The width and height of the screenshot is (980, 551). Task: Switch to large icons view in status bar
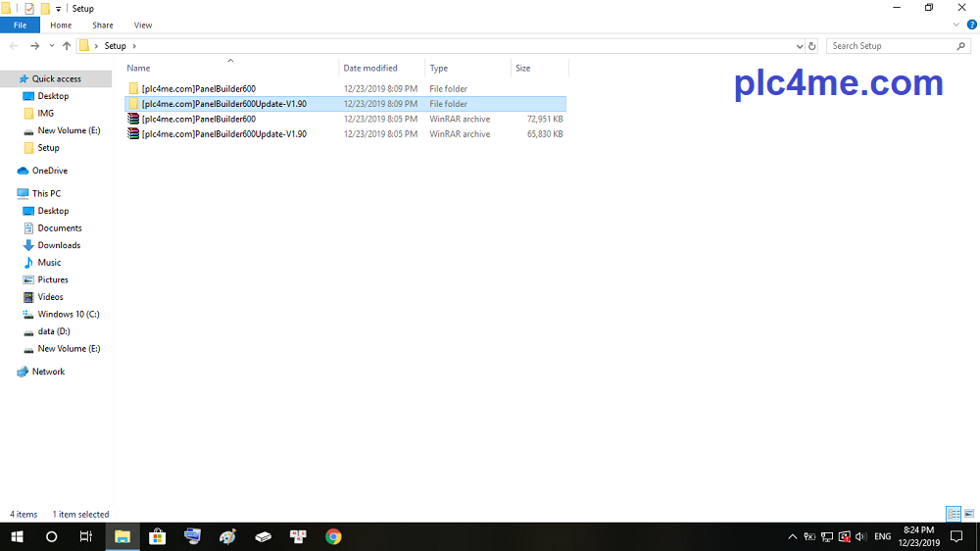969,514
